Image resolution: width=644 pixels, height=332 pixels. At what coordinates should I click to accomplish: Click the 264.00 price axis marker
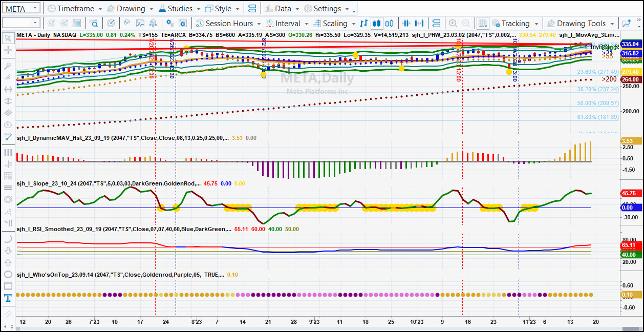(630, 79)
